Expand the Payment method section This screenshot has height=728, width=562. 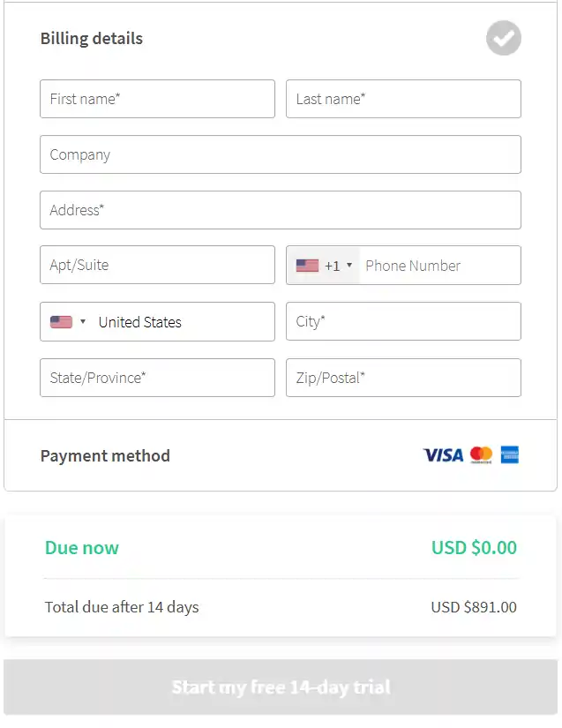(105, 456)
